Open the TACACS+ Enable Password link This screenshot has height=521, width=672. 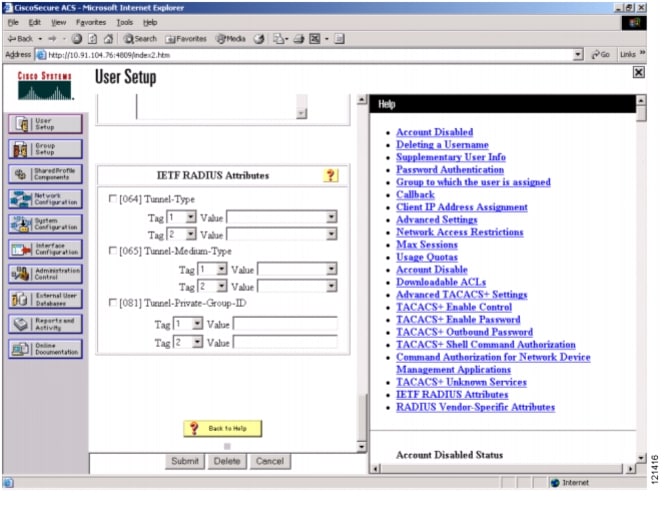click(458, 320)
